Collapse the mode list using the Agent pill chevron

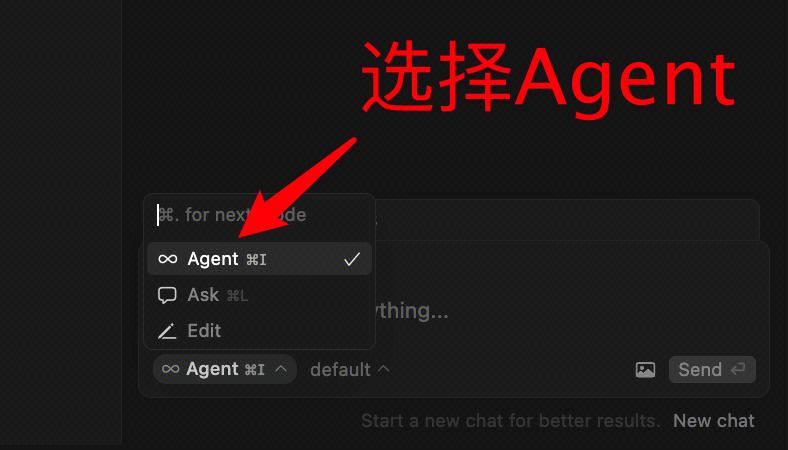[281, 369]
